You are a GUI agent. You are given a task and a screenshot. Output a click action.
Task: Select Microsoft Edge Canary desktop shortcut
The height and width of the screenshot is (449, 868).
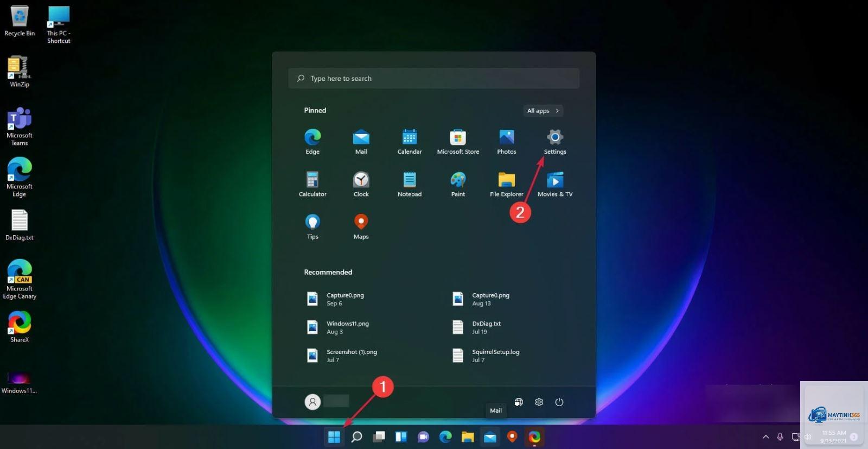point(20,279)
